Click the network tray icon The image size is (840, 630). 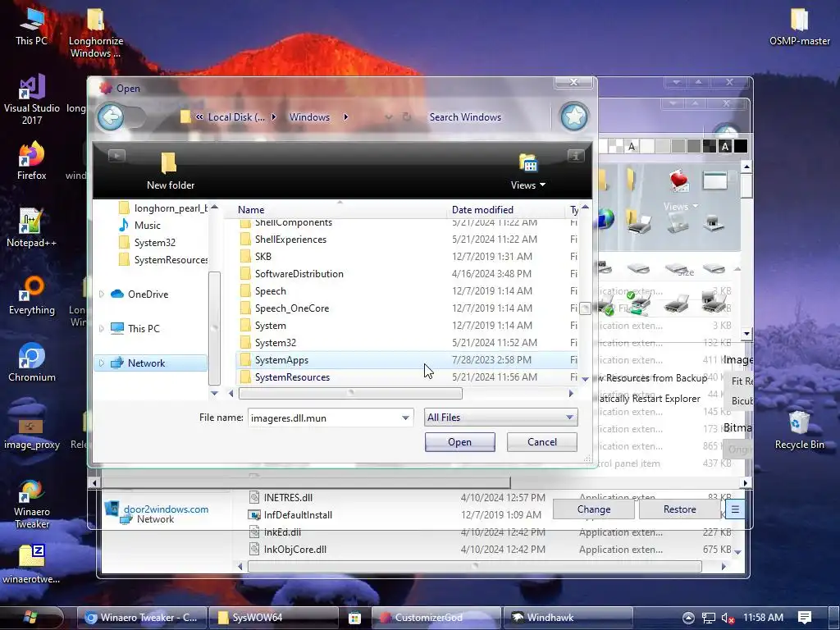(708, 618)
